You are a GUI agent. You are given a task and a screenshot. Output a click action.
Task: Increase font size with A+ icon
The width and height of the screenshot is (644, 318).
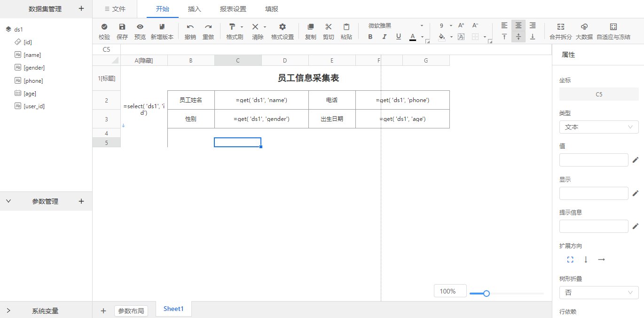[x=461, y=25]
